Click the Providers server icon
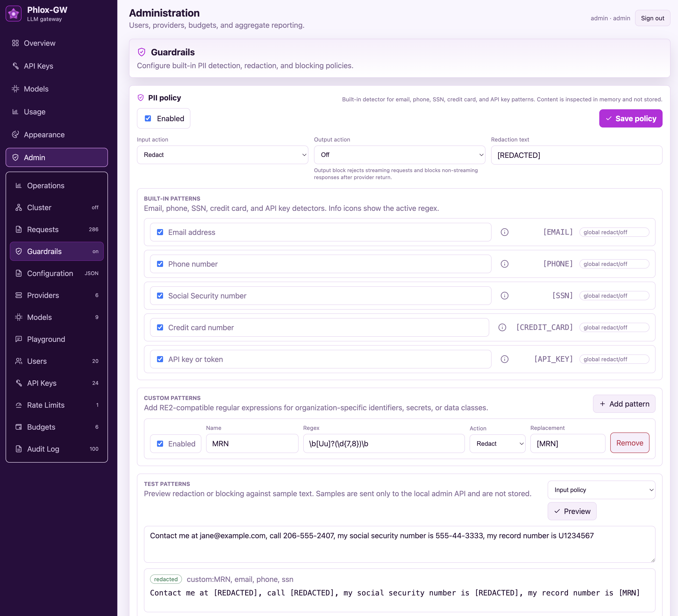 coord(19,295)
